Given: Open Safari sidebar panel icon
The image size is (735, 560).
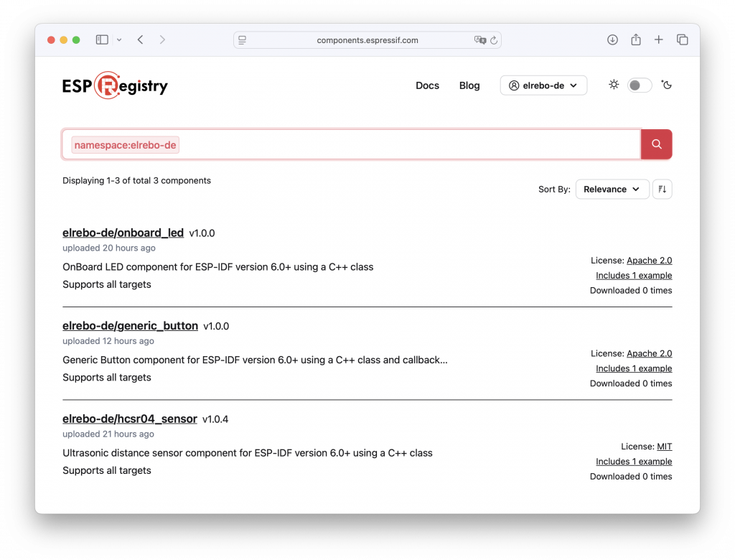Looking at the screenshot, I should point(102,40).
